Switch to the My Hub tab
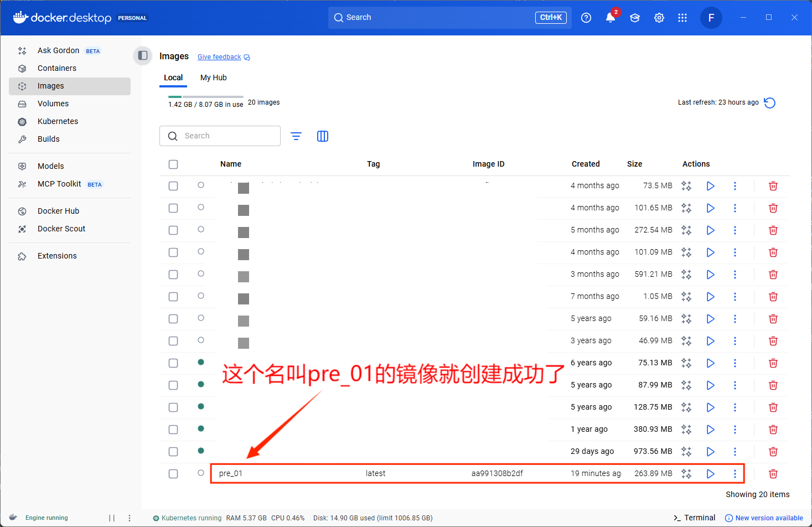This screenshot has height=527, width=812. pyautogui.click(x=214, y=77)
